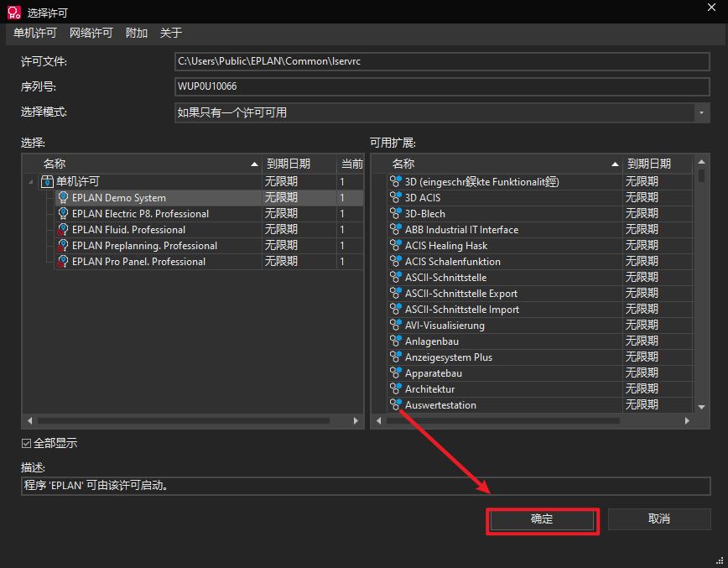
Task: Open the 附加 menu
Action: click(136, 33)
